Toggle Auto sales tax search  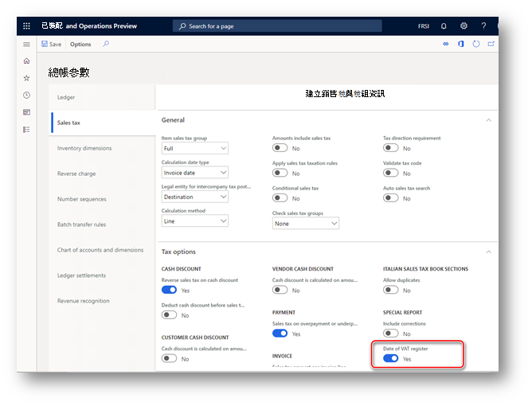pos(391,197)
